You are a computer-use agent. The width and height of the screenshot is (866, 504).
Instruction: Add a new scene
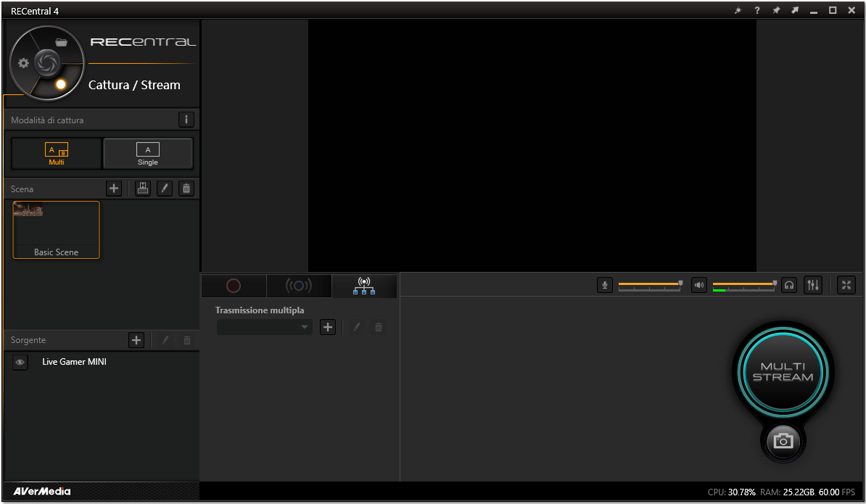(114, 189)
